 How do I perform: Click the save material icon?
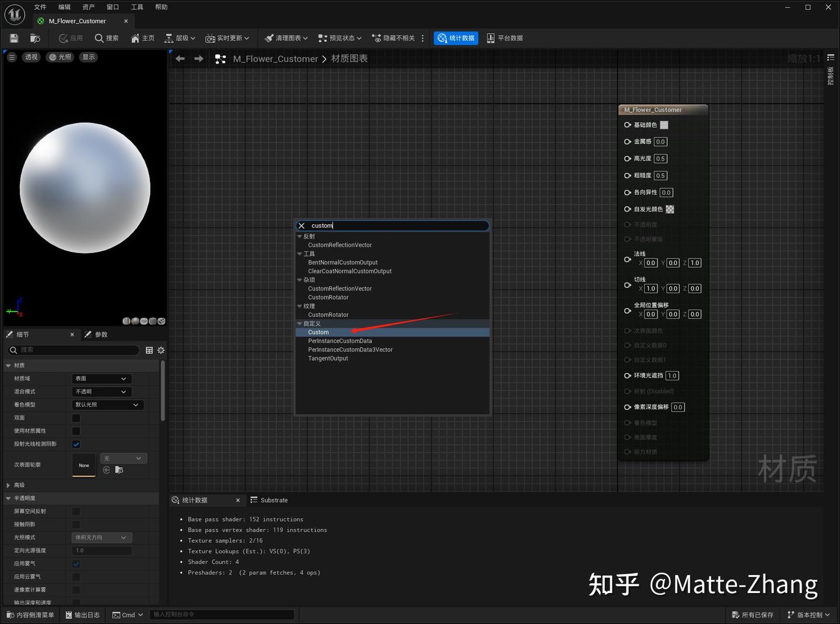pos(13,37)
